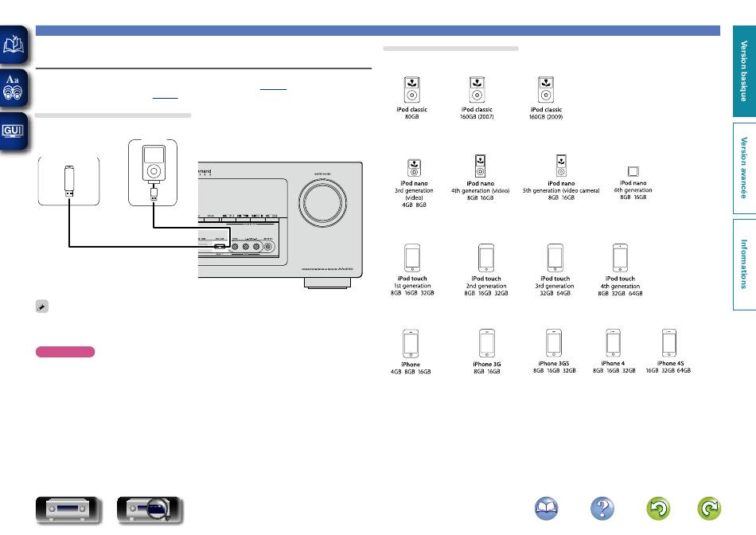Open the Informations tab
Screen dimensions: 756x535
point(744,264)
